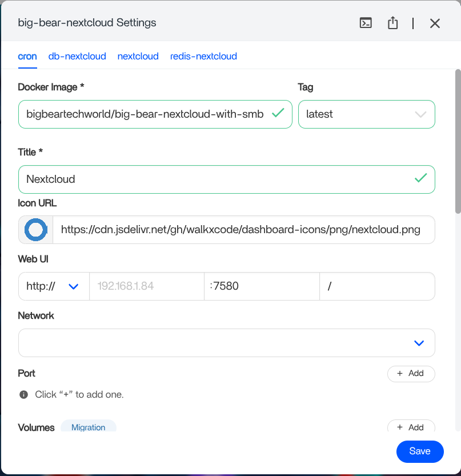Switch to the nextcloud tab
Image resolution: width=461 pixels, height=476 pixels.
pos(138,56)
